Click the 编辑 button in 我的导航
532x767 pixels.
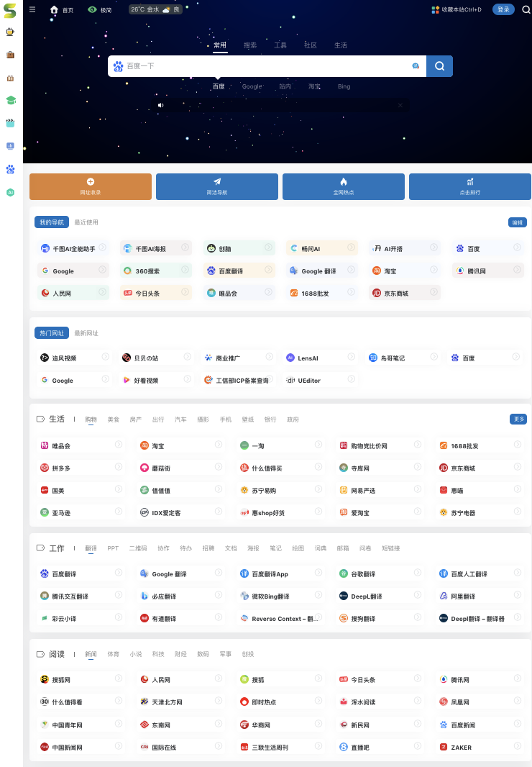coord(518,222)
